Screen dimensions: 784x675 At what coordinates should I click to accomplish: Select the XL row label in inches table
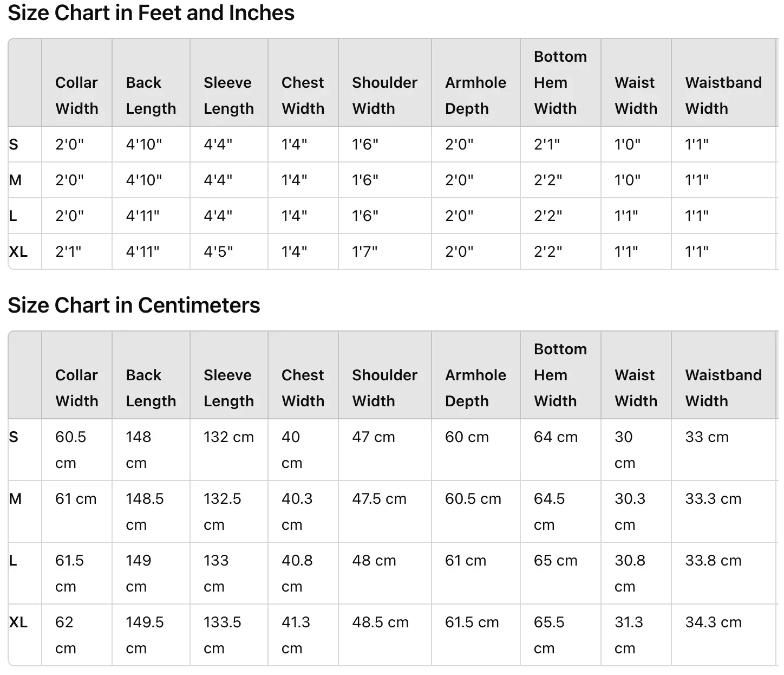18,251
